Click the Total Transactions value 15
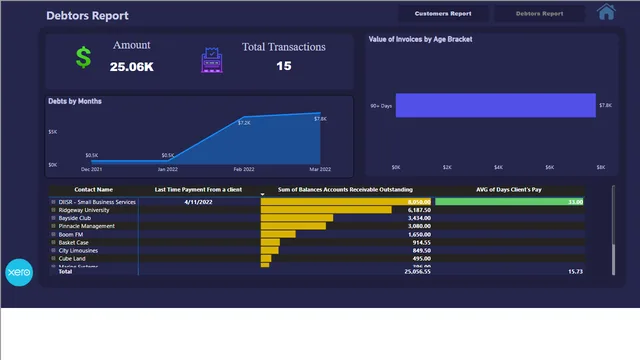 point(284,66)
